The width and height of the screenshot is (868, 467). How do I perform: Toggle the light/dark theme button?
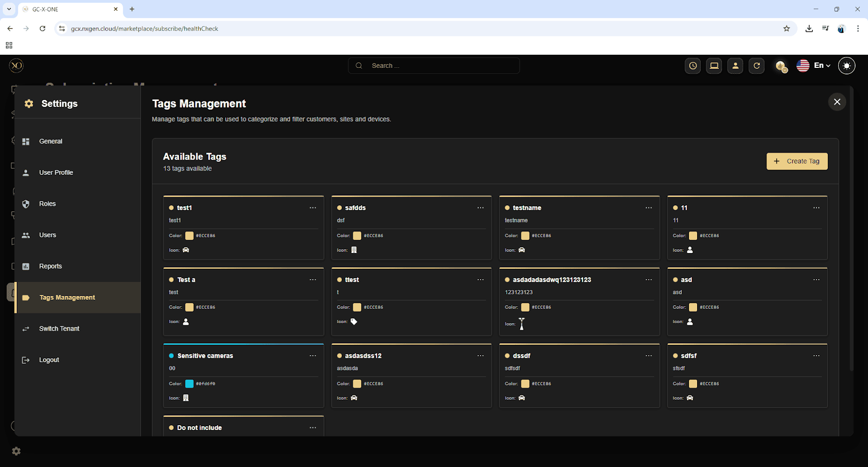tap(846, 66)
